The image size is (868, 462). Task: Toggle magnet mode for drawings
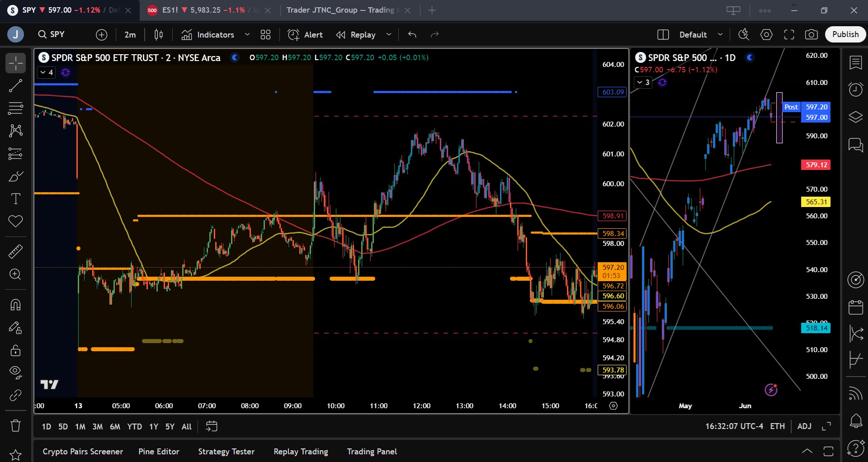[15, 305]
